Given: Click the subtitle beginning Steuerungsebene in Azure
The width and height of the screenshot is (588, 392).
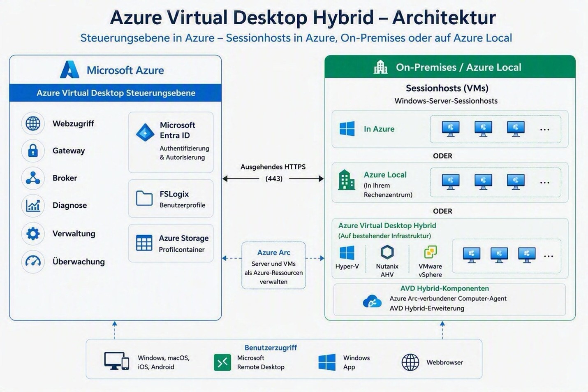Looking at the screenshot, I should [x=296, y=38].
